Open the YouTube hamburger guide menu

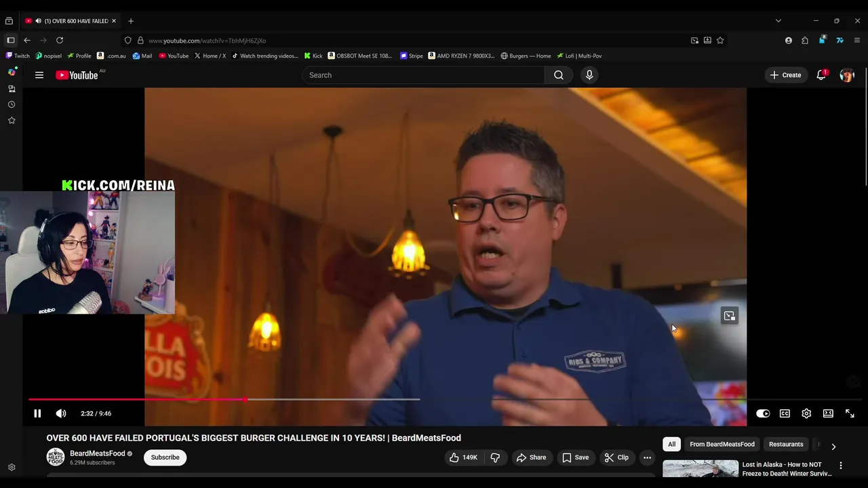(39, 75)
